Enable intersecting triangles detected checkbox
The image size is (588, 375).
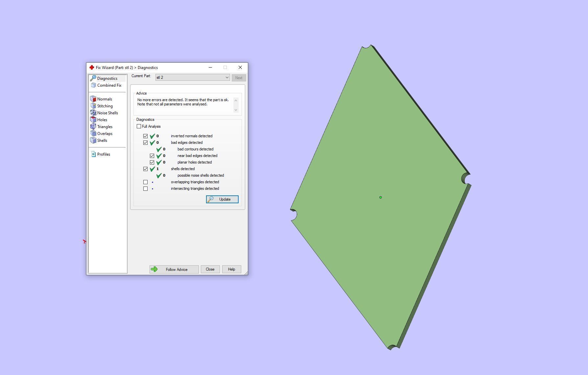pyautogui.click(x=145, y=188)
